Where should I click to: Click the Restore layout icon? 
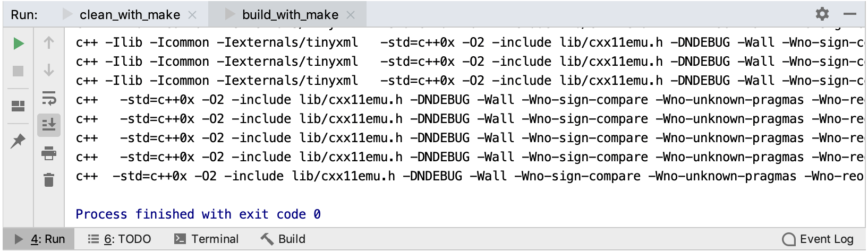[x=19, y=107]
